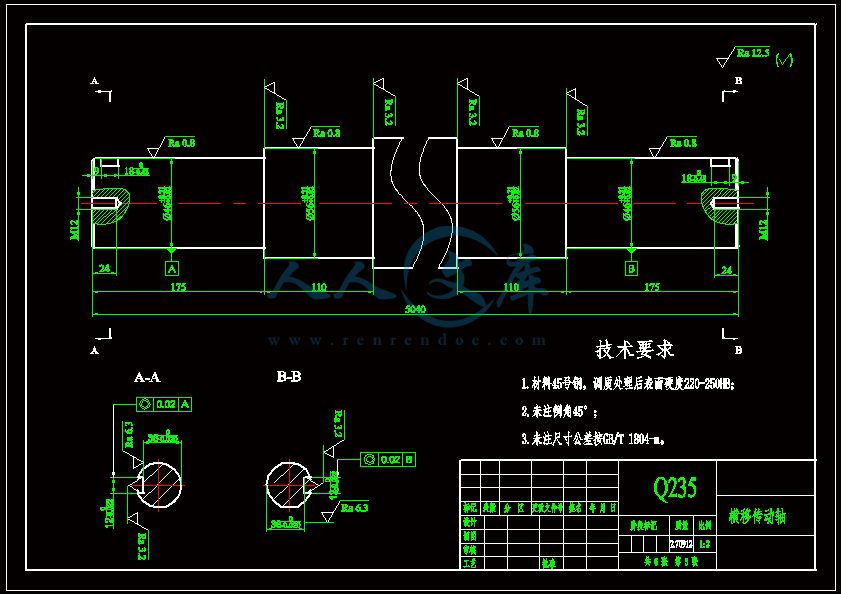Select the "分 区" header cell
This screenshot has height=594, width=841.
click(513, 508)
